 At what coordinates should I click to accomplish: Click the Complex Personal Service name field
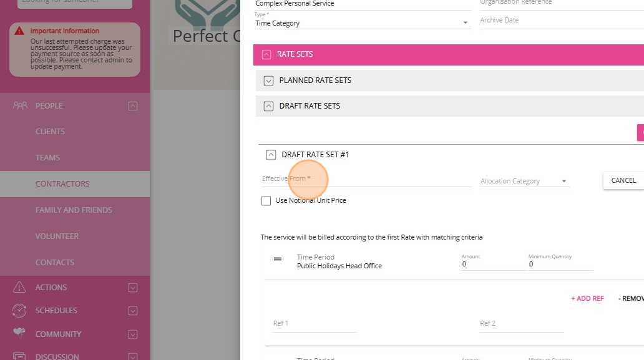coord(362,4)
